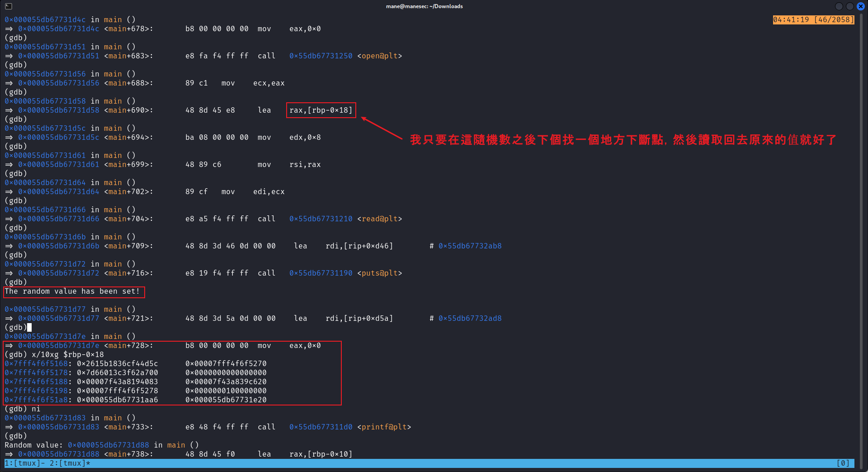Click the open@plt call target address
The width and height of the screenshot is (868, 472).
(321, 56)
